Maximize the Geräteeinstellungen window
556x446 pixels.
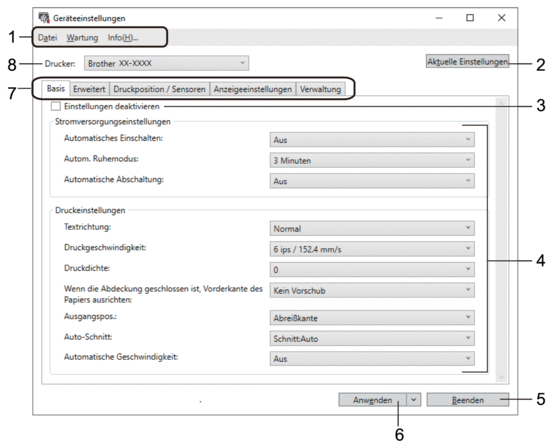point(470,18)
